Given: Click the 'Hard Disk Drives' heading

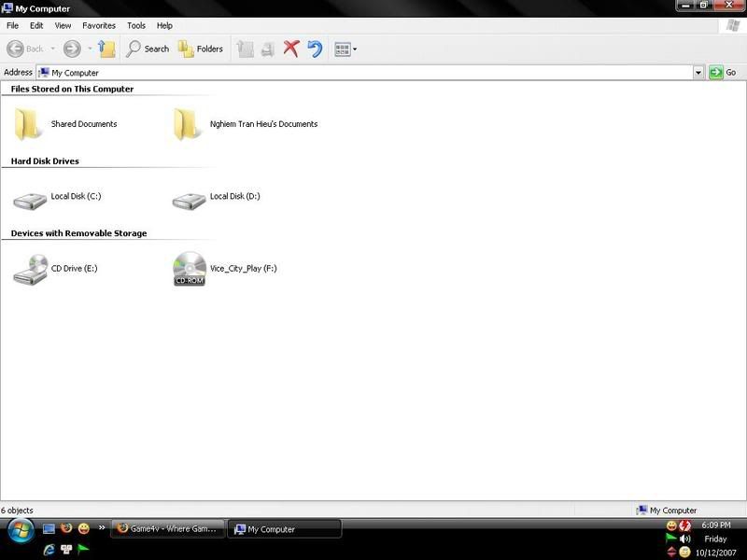Looking at the screenshot, I should (x=45, y=161).
